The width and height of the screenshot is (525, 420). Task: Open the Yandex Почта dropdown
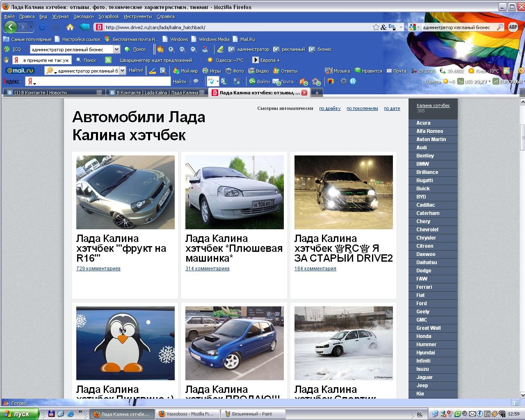tap(296, 82)
